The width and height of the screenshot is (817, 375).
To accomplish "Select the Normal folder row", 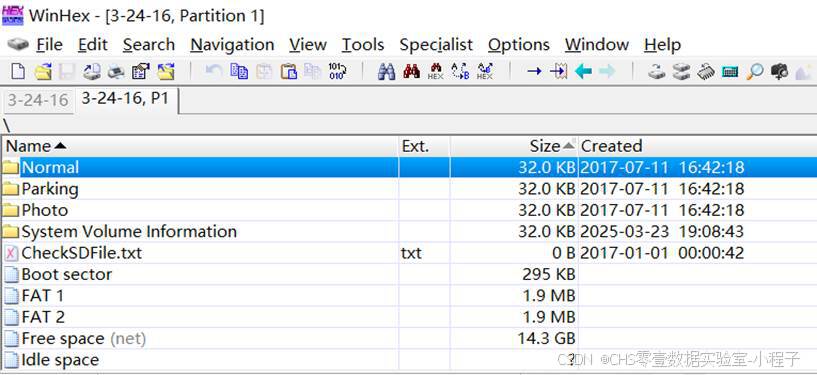I will [x=408, y=167].
